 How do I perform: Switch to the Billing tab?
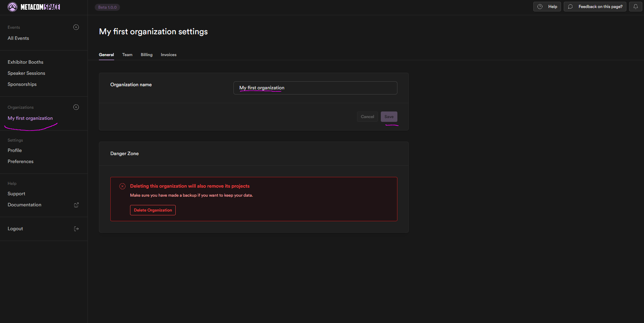click(x=147, y=55)
